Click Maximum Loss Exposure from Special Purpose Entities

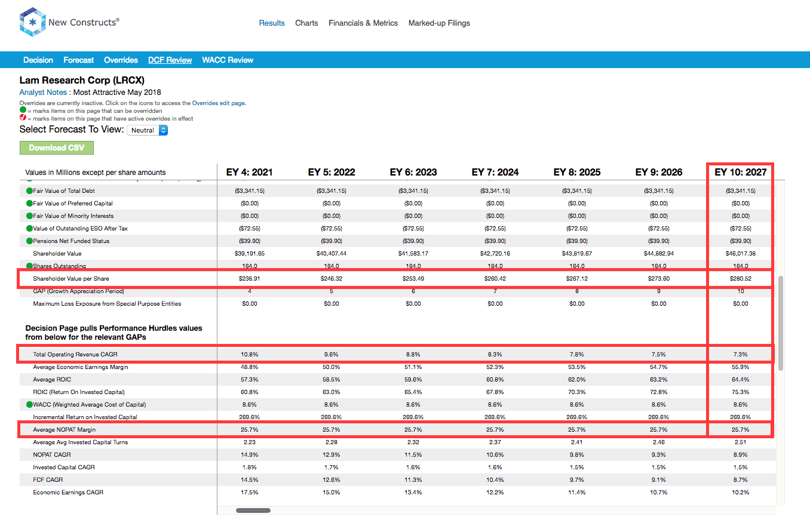point(107,304)
